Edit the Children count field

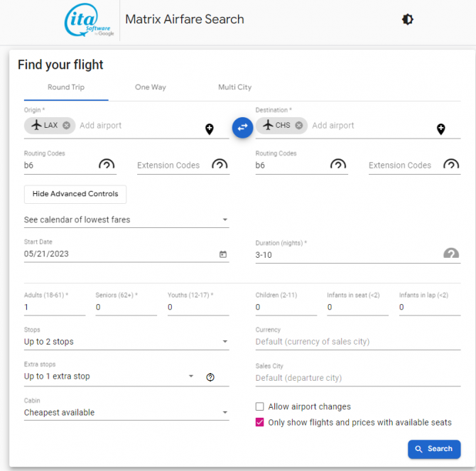tap(286, 308)
